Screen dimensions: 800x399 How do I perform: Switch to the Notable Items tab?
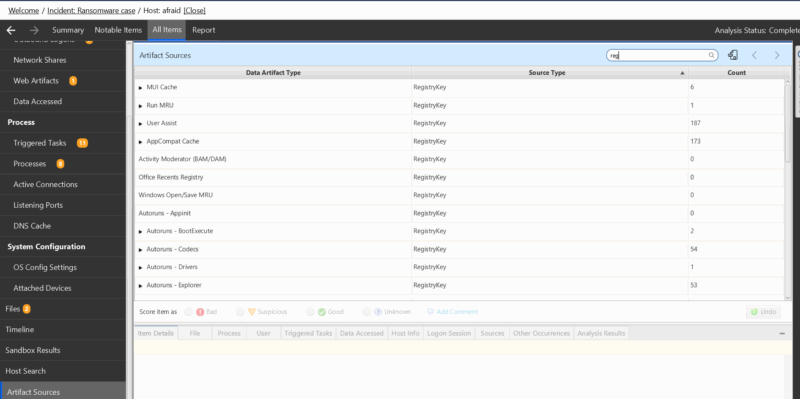point(118,30)
